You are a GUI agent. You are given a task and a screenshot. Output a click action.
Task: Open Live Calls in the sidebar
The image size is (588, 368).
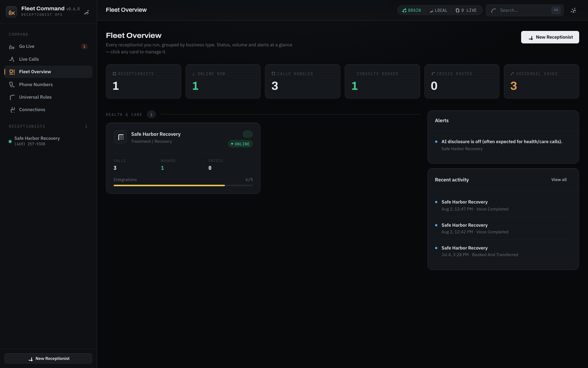[x=48, y=59]
